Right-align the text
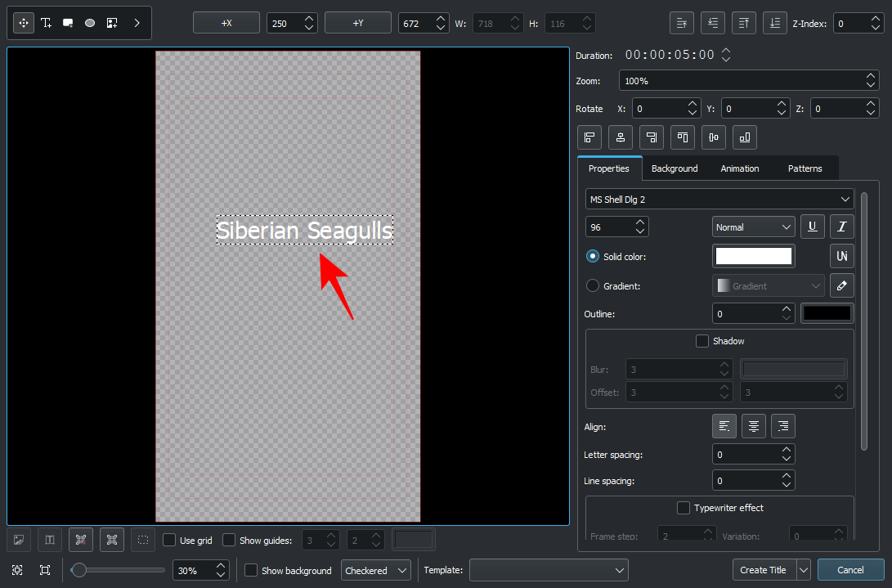 tap(783, 426)
